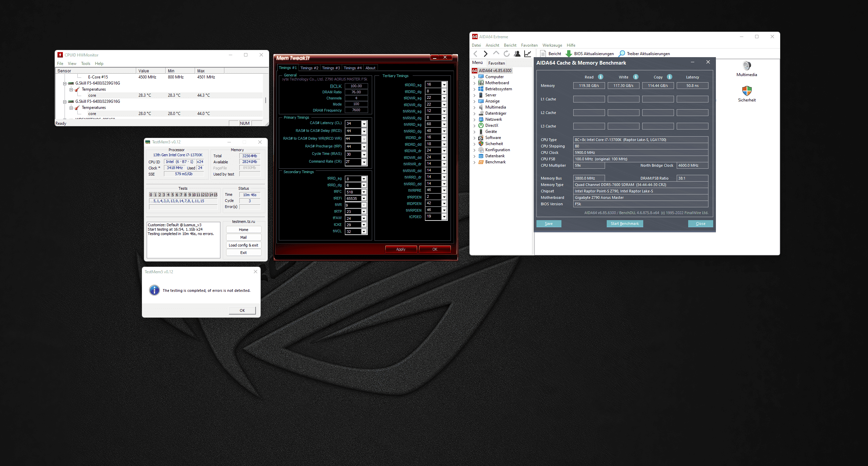The height and width of the screenshot is (466, 868).
Task: Select Netzwerk in the AIDA64 tree
Action: (493, 119)
